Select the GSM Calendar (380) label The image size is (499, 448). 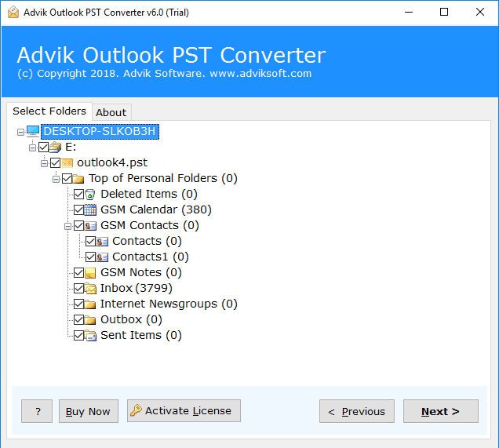click(156, 209)
